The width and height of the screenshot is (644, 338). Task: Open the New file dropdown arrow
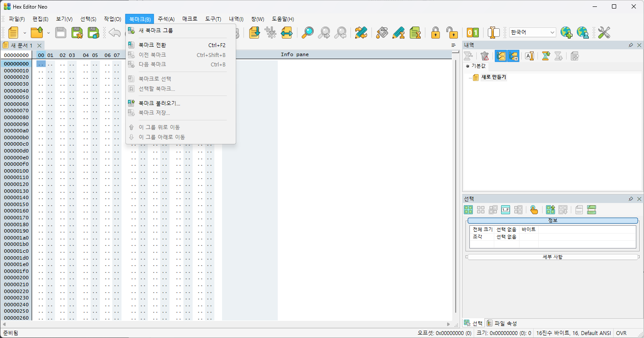tap(25, 33)
